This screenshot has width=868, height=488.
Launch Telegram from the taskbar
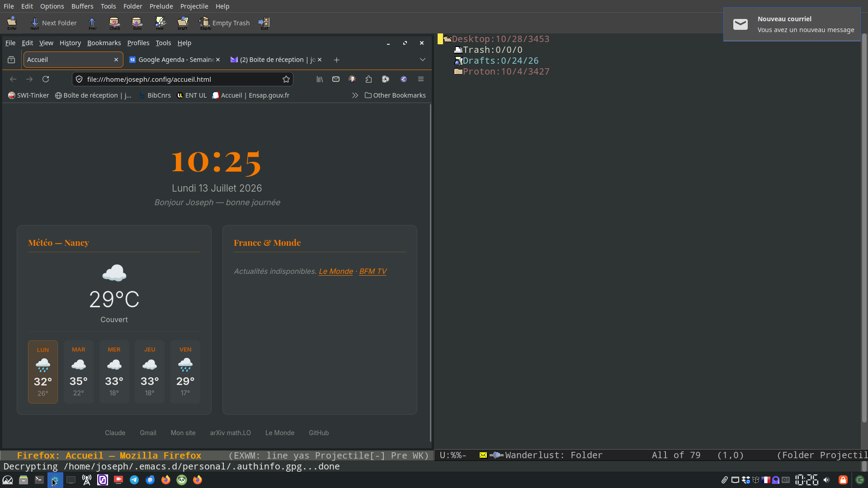(134, 480)
